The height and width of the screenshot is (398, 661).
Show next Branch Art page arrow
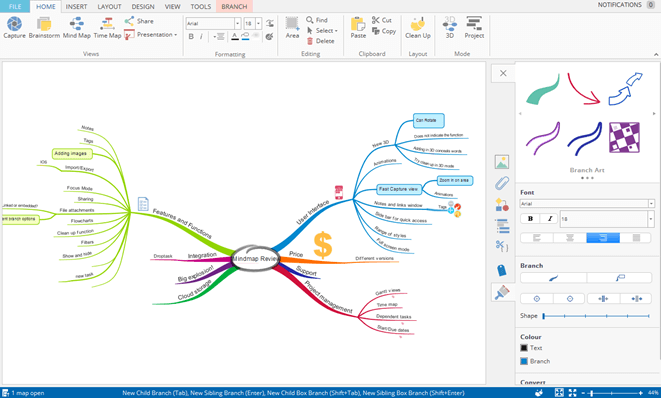pos(654,113)
